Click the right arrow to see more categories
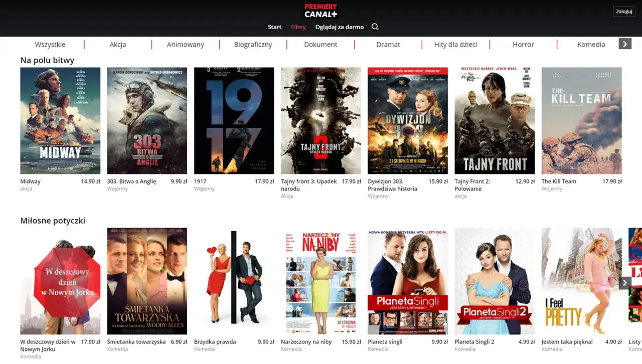Screen dimensions: 642x364 point(624,44)
